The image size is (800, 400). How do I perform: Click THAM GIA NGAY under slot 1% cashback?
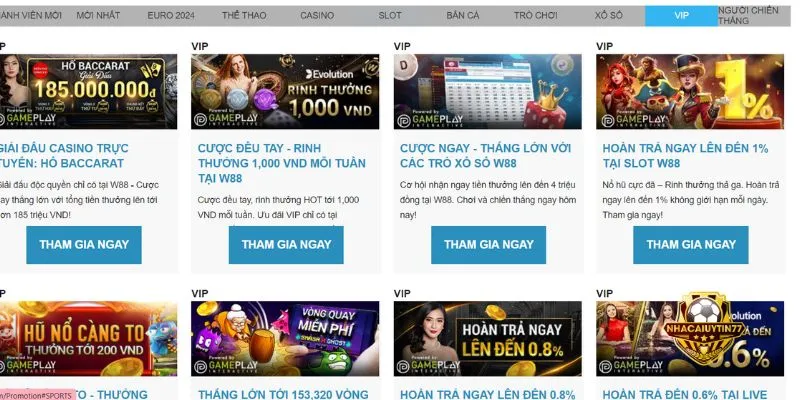691,245
